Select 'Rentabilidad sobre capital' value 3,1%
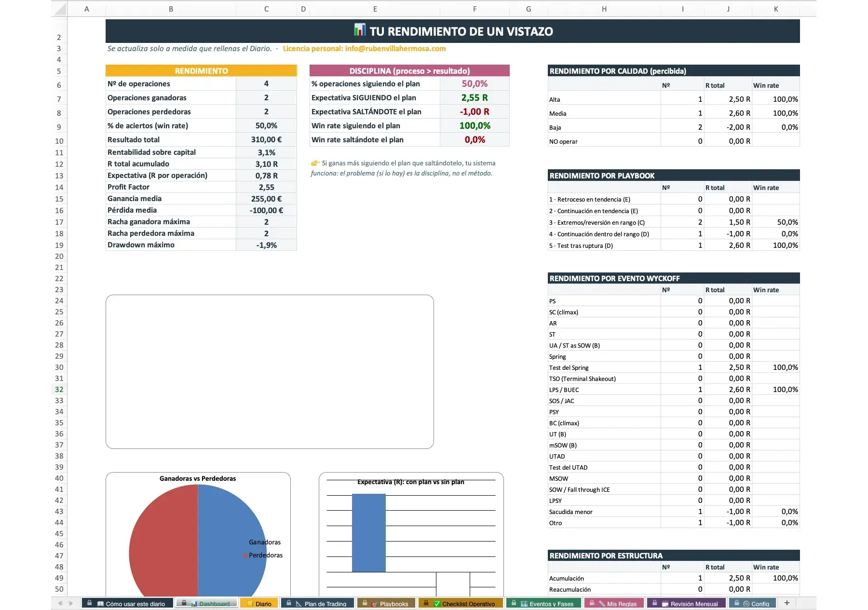This screenshot has width=868, height=610. (266, 152)
